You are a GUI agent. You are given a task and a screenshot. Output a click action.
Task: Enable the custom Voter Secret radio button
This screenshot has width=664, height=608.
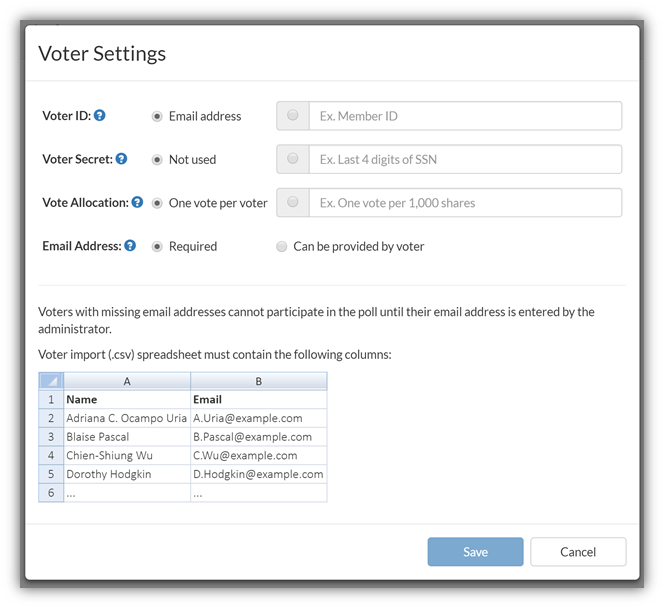(x=293, y=158)
